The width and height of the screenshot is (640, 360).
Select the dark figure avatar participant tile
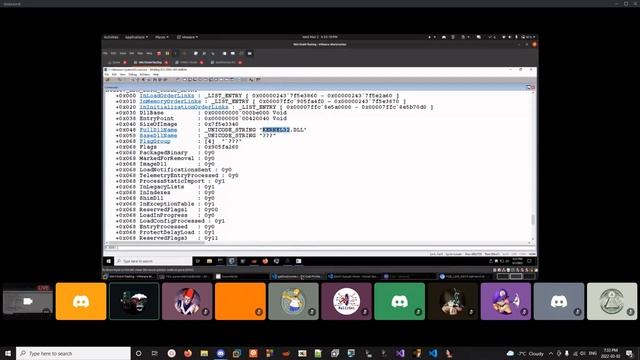(452, 301)
